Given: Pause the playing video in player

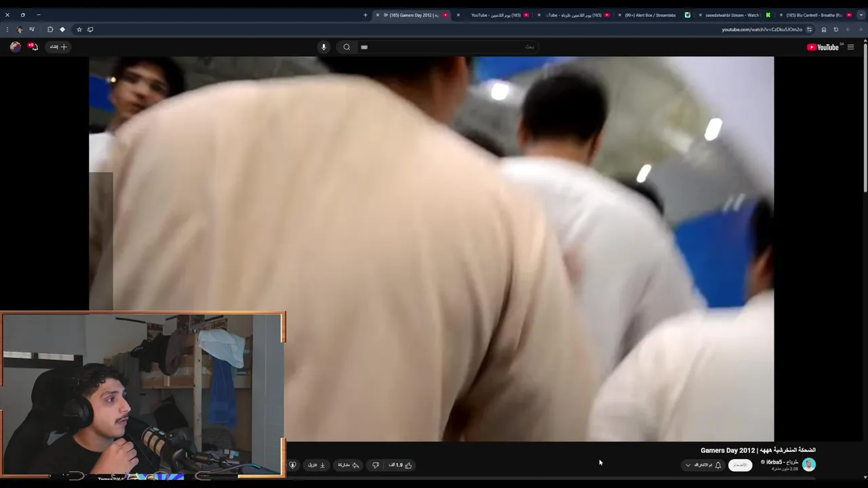Looking at the screenshot, I should (x=431, y=249).
